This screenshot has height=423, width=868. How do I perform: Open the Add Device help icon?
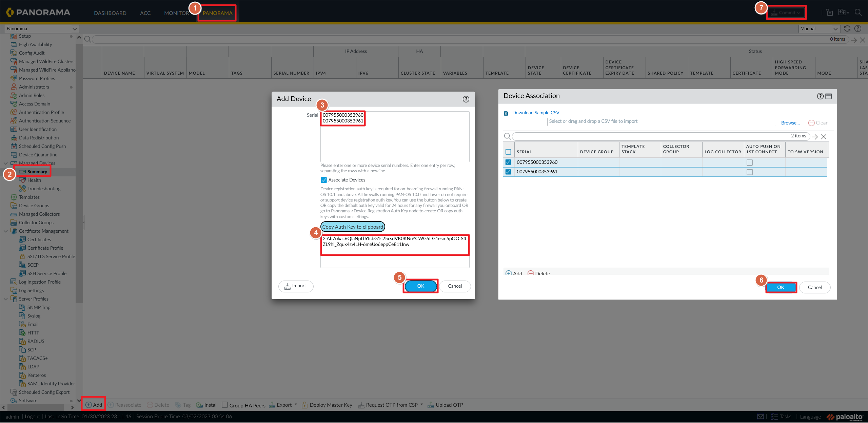[x=466, y=99]
